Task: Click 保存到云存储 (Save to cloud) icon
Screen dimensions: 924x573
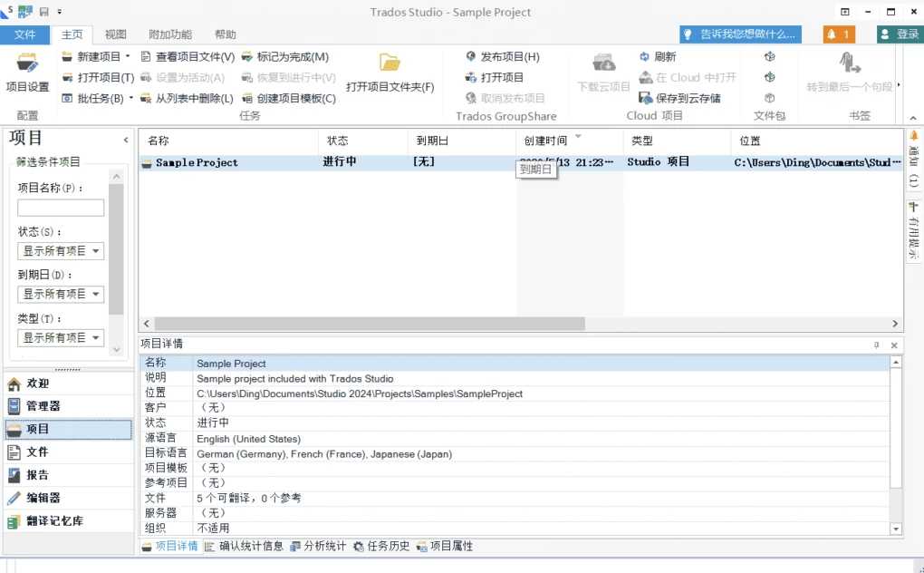Action: pyautogui.click(x=646, y=98)
